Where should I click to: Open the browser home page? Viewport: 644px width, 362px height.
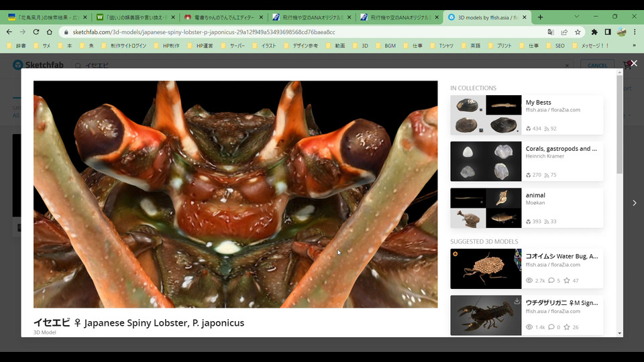click(x=49, y=32)
